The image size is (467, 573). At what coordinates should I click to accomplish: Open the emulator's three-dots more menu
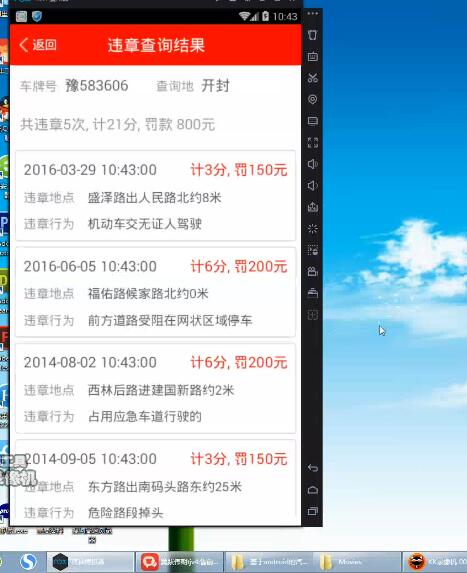[x=312, y=14]
